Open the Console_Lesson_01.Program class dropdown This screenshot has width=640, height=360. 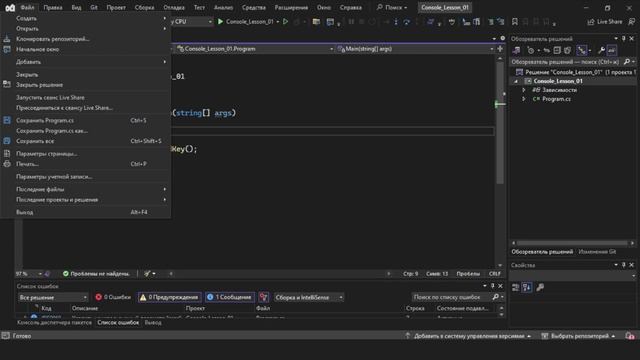click(x=255, y=49)
